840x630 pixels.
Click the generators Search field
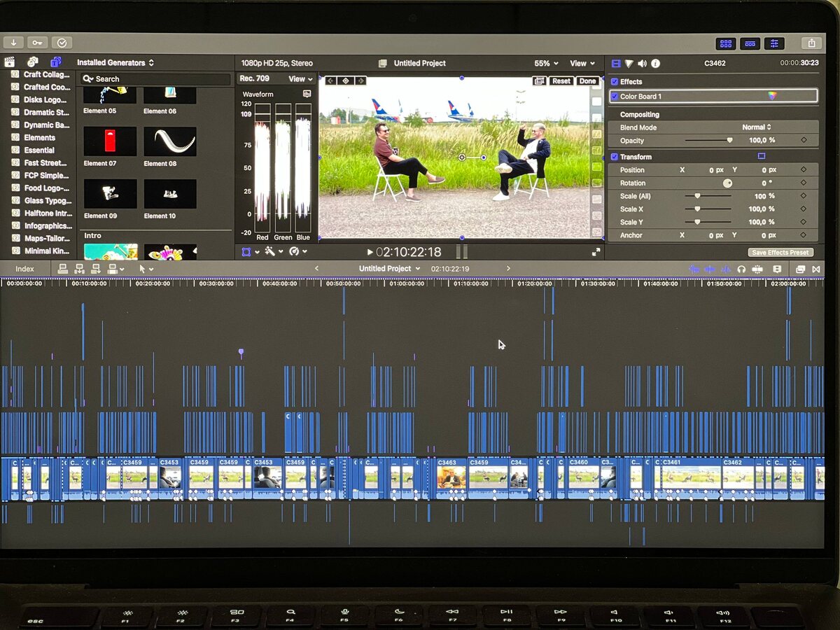155,79
